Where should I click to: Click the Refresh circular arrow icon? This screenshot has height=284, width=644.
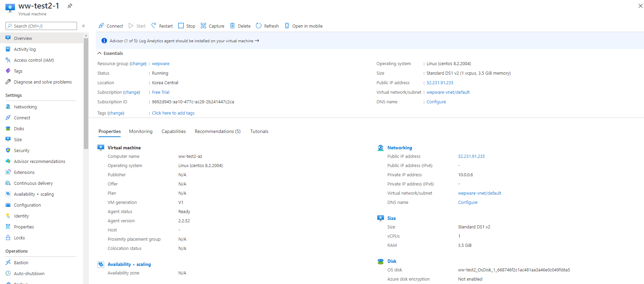[259, 26]
